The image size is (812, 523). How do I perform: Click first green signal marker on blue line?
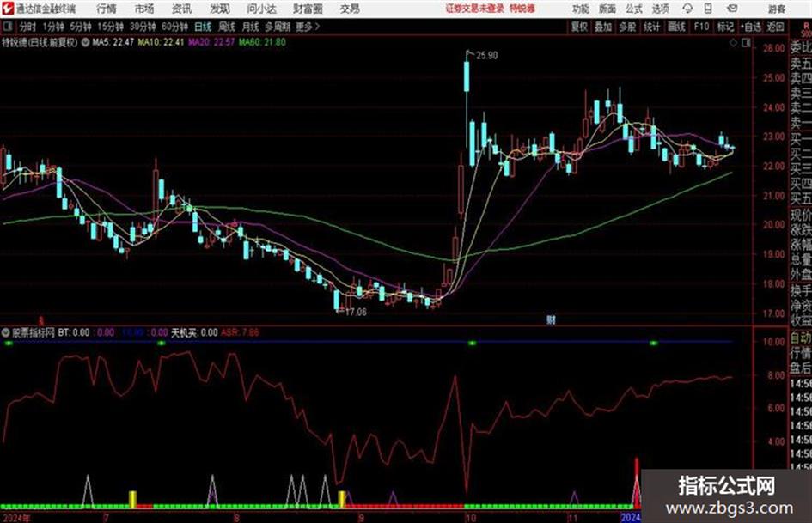pyautogui.click(x=9, y=343)
